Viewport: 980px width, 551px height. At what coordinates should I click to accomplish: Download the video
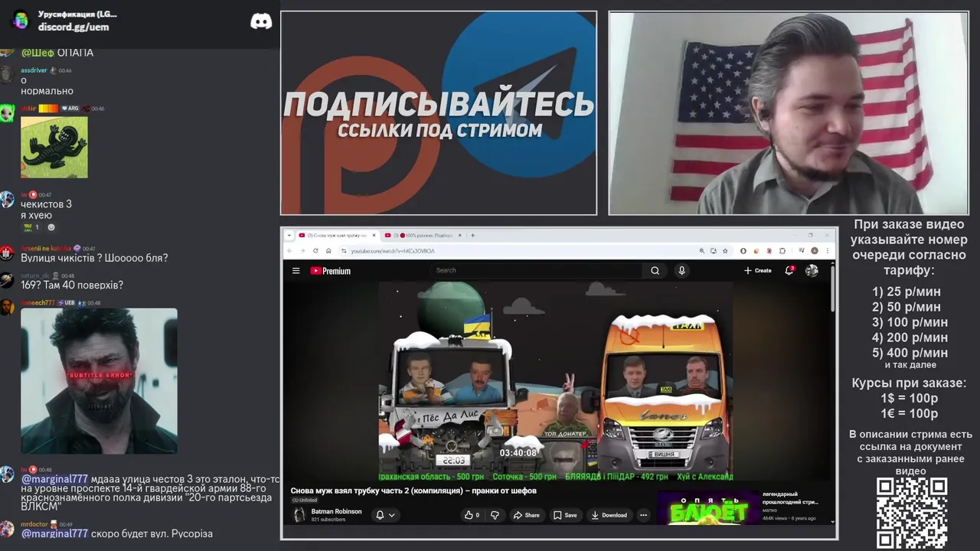point(609,515)
